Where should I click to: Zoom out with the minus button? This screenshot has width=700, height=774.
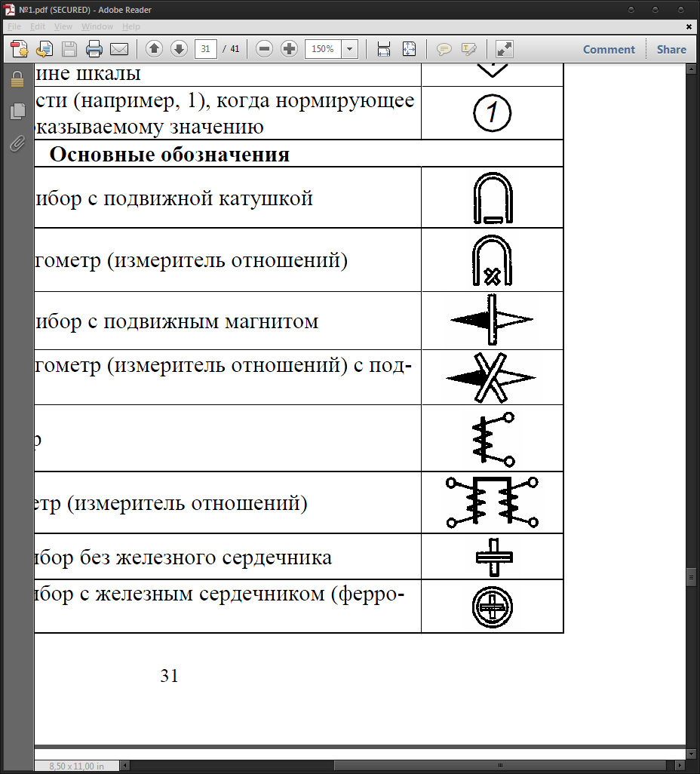click(x=265, y=49)
